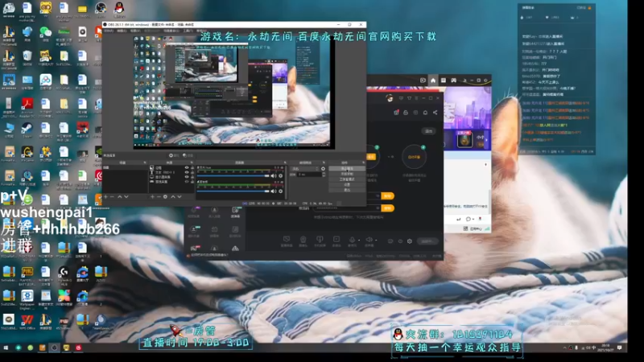This screenshot has width=644, height=362.
Task: Toggle visibility of third OBS source
Action: pyautogui.click(x=187, y=177)
